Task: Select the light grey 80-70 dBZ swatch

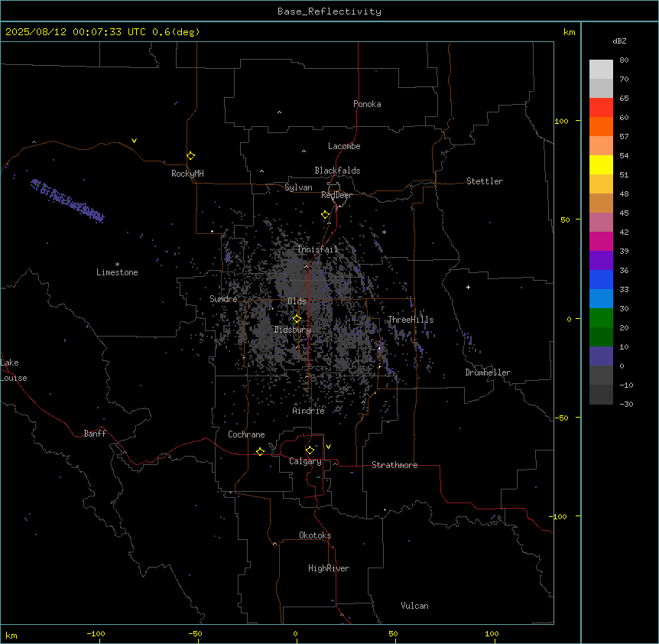Action: click(x=601, y=70)
